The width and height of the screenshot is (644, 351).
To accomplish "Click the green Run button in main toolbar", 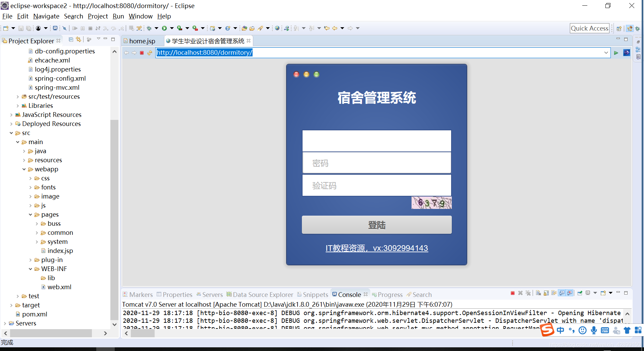I will pyautogui.click(x=164, y=28).
